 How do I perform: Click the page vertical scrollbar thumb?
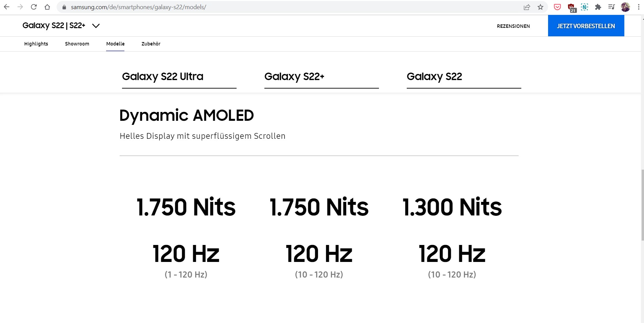click(x=642, y=205)
